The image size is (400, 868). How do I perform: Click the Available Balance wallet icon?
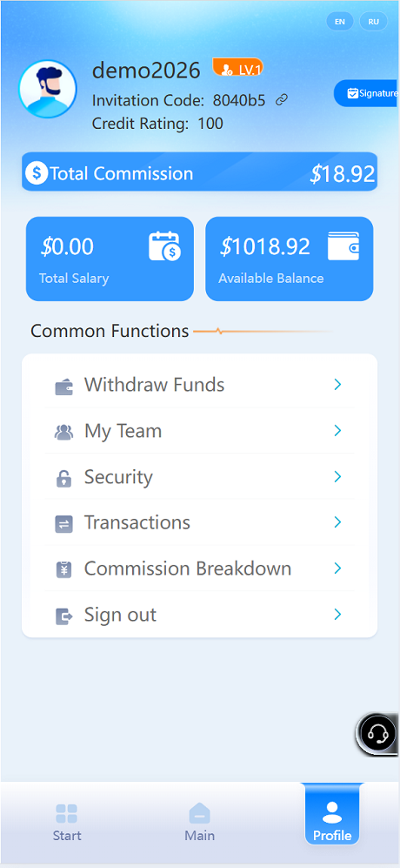click(343, 246)
